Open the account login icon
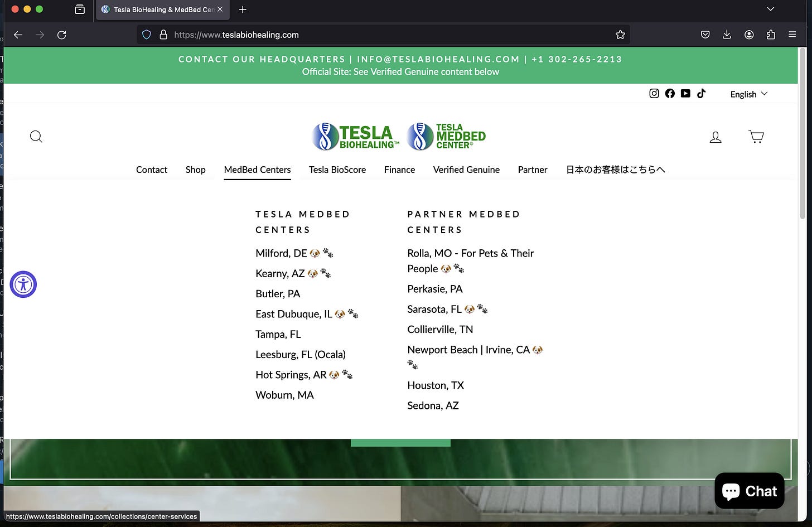 (716, 137)
